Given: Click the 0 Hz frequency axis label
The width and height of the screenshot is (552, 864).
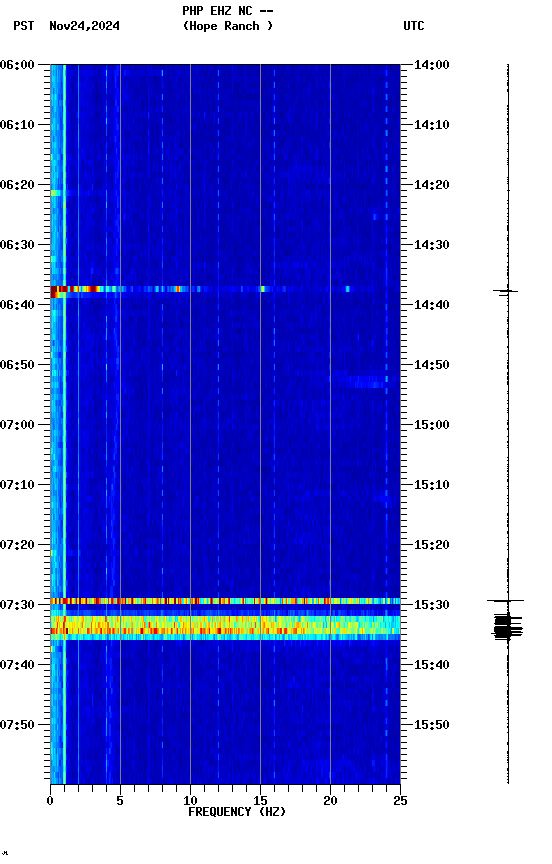Looking at the screenshot, I should pyautogui.click(x=50, y=801).
